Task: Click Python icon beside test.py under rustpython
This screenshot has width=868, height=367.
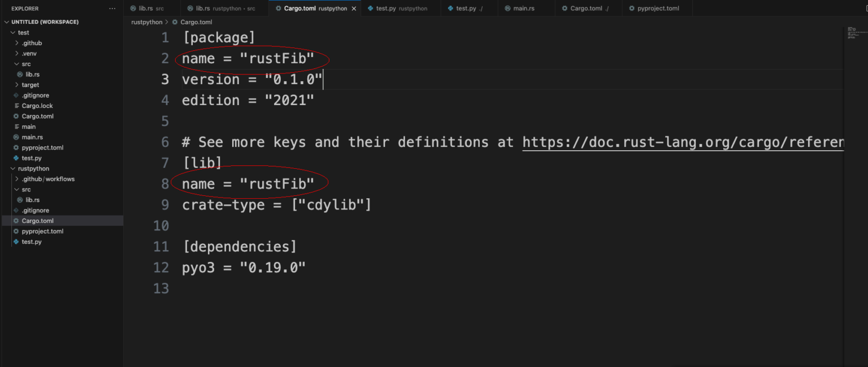Action: click(x=16, y=242)
